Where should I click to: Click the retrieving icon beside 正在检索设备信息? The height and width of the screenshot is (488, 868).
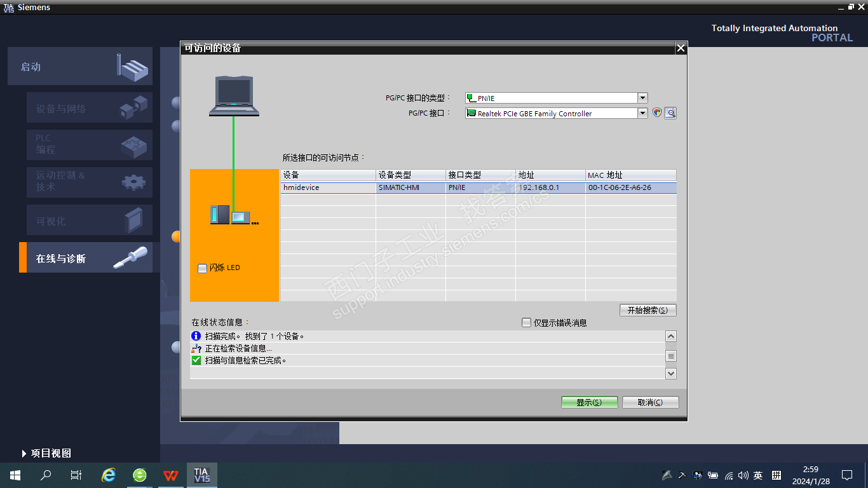[196, 348]
